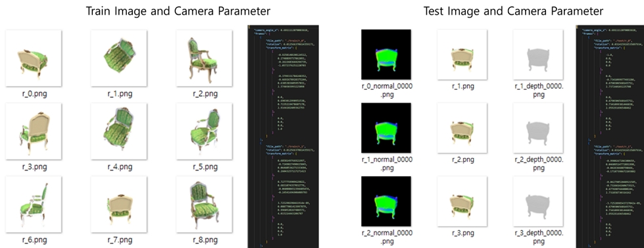Image resolution: width=644 pixels, height=248 pixels.
Task: Click inside the test camera JSON code panel
Action: [610, 137]
